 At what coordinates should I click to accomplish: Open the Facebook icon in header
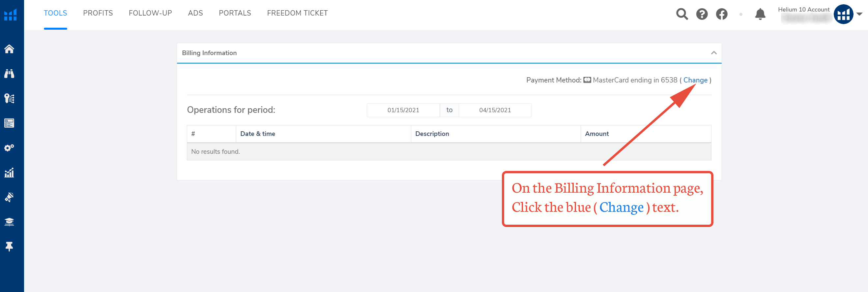point(722,14)
